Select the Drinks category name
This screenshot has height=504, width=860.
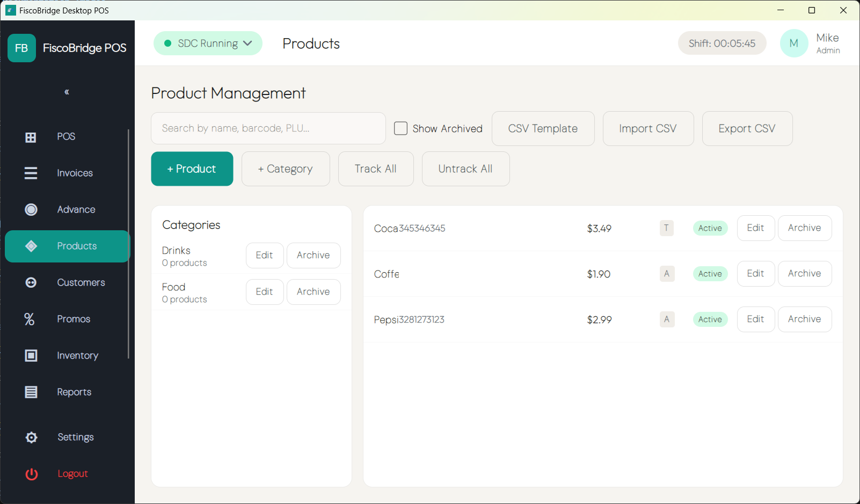pos(176,251)
